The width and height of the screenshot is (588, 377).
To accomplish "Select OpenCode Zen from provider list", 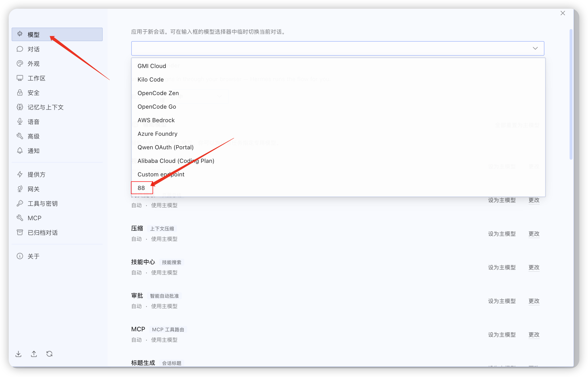I will (338, 93).
